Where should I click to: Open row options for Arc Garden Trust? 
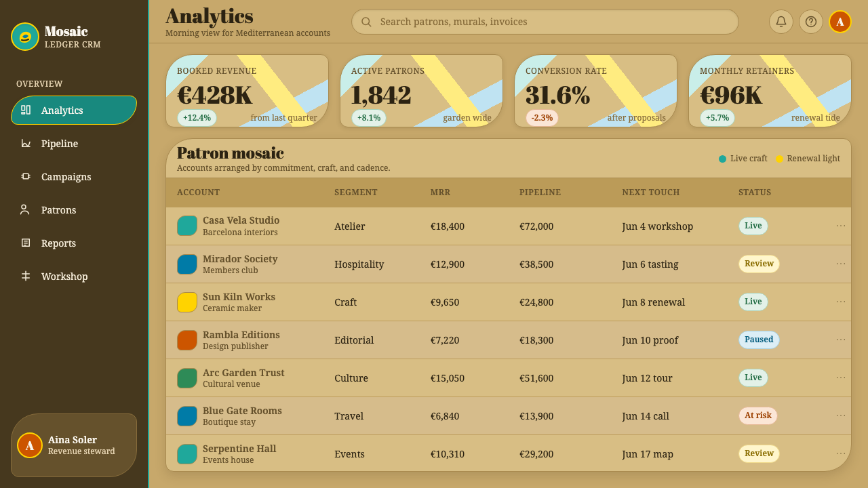click(x=841, y=378)
